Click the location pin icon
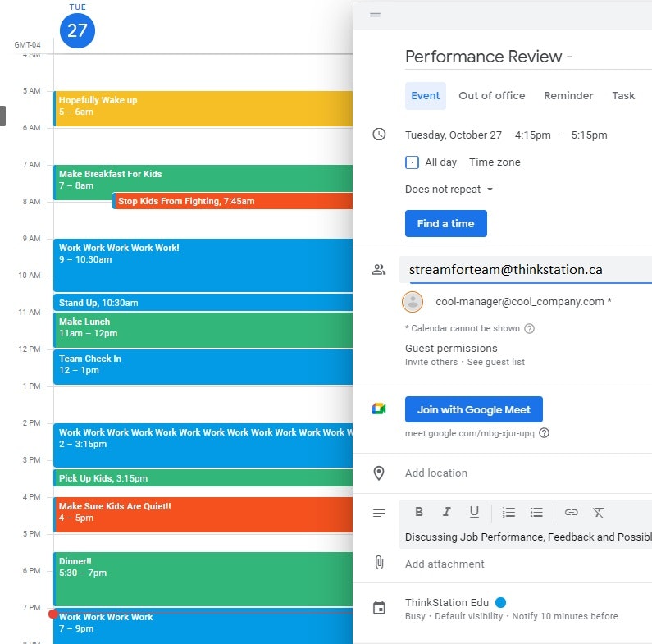 pyautogui.click(x=379, y=473)
